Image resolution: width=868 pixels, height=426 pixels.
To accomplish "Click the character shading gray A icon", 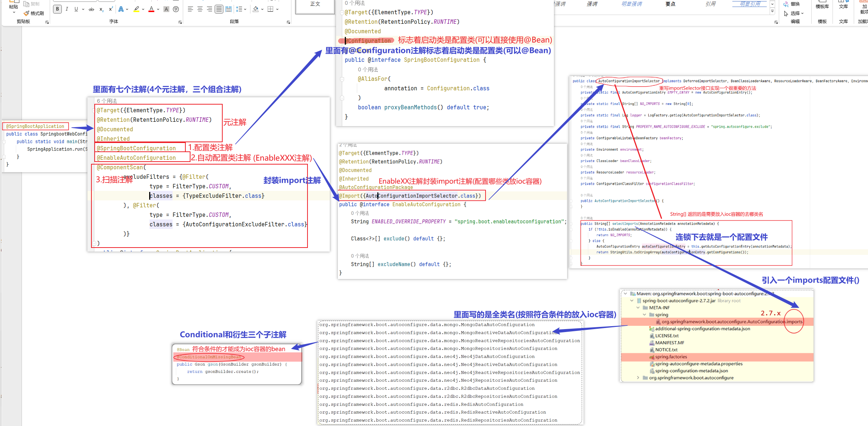I will [x=166, y=9].
